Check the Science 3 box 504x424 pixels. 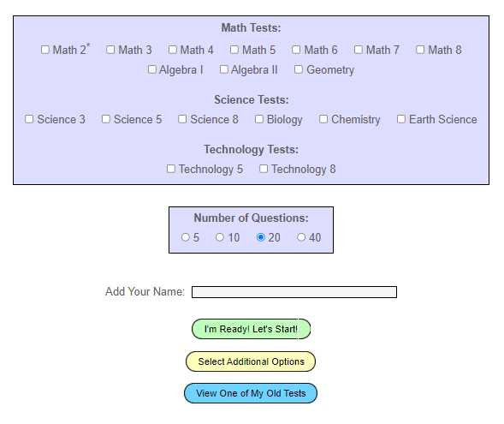coord(29,119)
